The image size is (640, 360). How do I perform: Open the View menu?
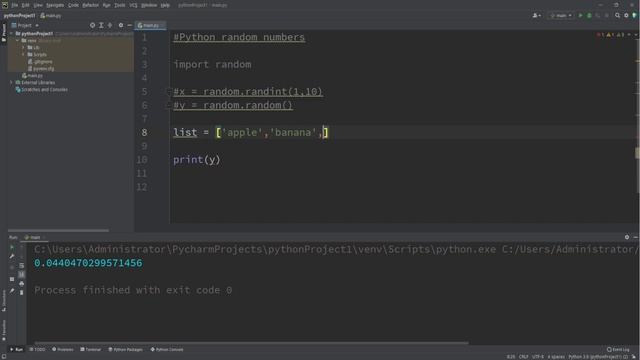(38, 5)
